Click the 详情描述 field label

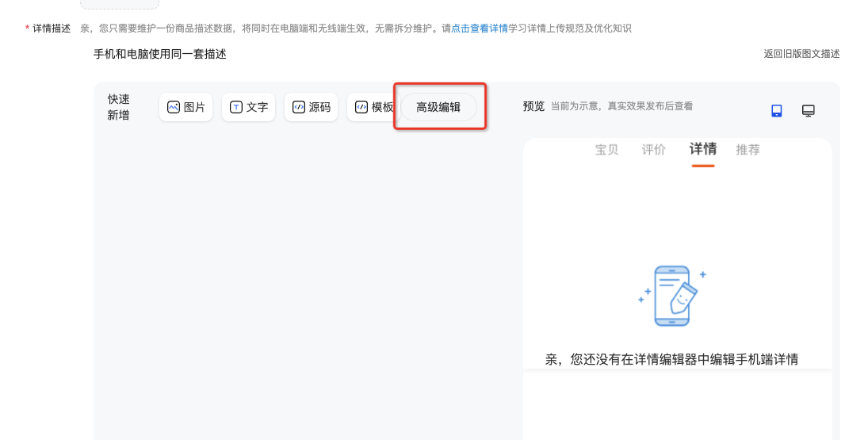[52, 29]
